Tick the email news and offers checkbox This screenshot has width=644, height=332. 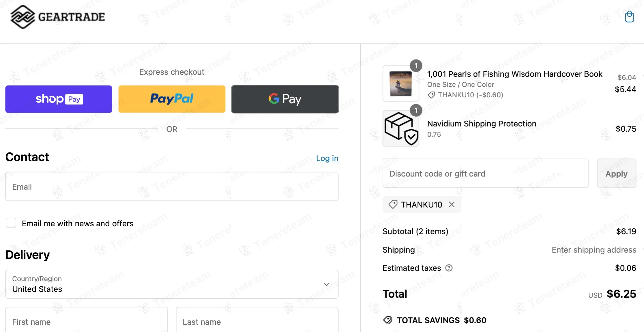click(x=11, y=223)
